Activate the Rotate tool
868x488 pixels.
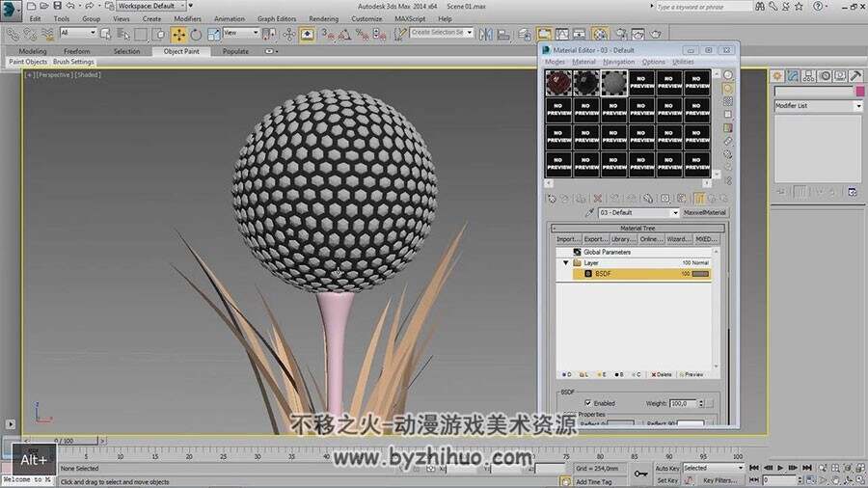pos(196,35)
